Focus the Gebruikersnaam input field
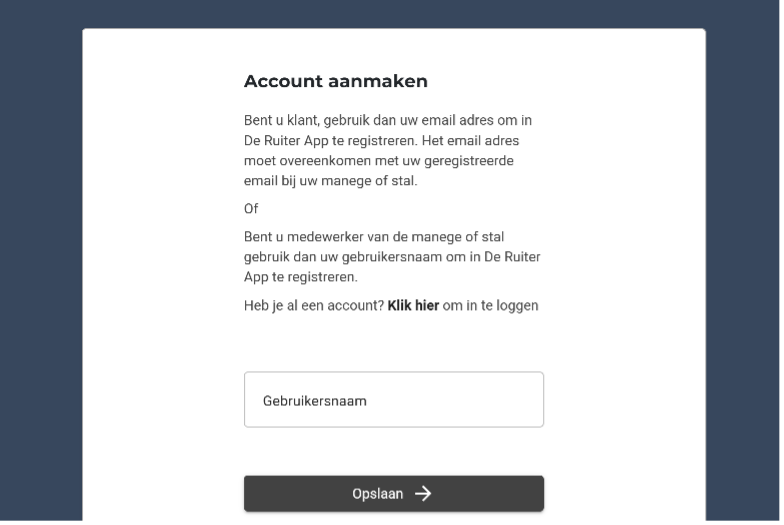 [x=394, y=400]
